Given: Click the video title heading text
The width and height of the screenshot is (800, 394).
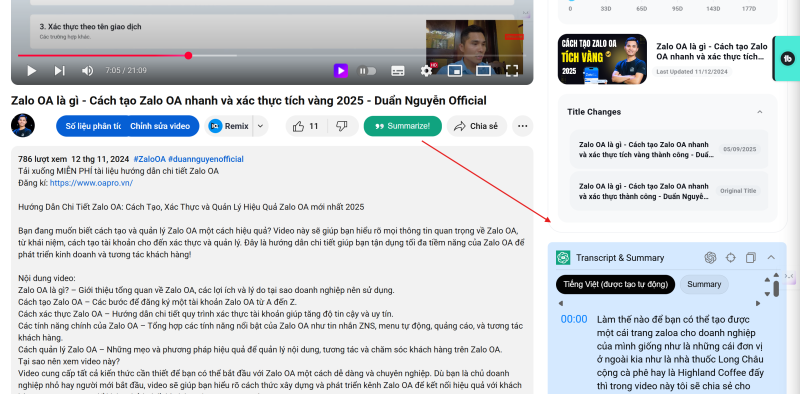Looking at the screenshot, I should tap(248, 101).
